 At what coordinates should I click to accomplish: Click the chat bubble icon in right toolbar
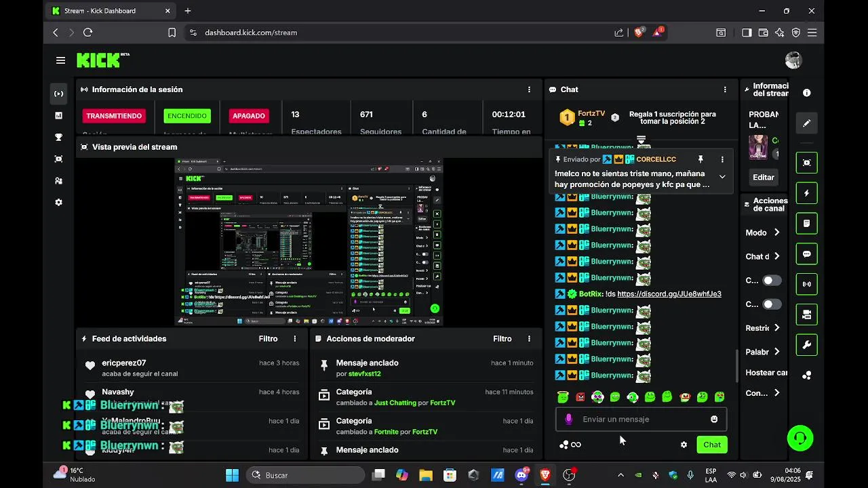click(x=806, y=253)
